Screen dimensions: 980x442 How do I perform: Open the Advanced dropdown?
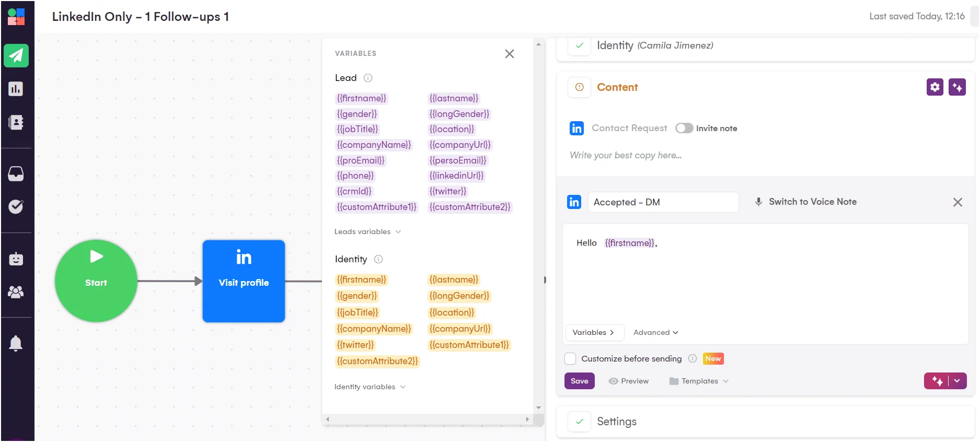pyautogui.click(x=655, y=332)
